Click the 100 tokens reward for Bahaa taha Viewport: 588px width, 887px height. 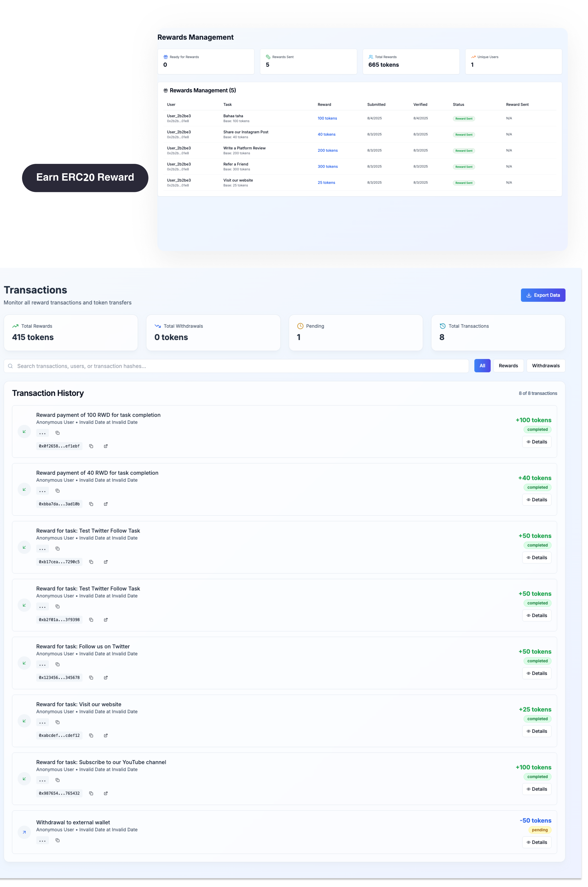(327, 118)
